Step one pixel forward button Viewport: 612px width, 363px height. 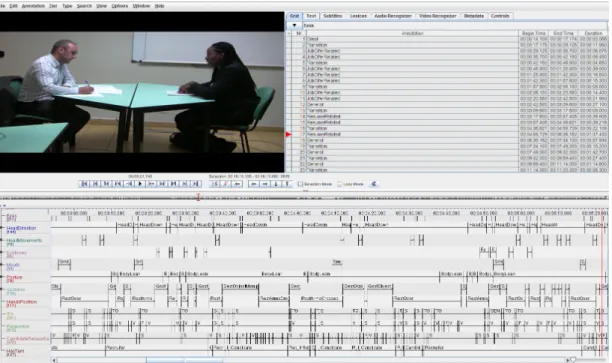pyautogui.click(x=151, y=184)
